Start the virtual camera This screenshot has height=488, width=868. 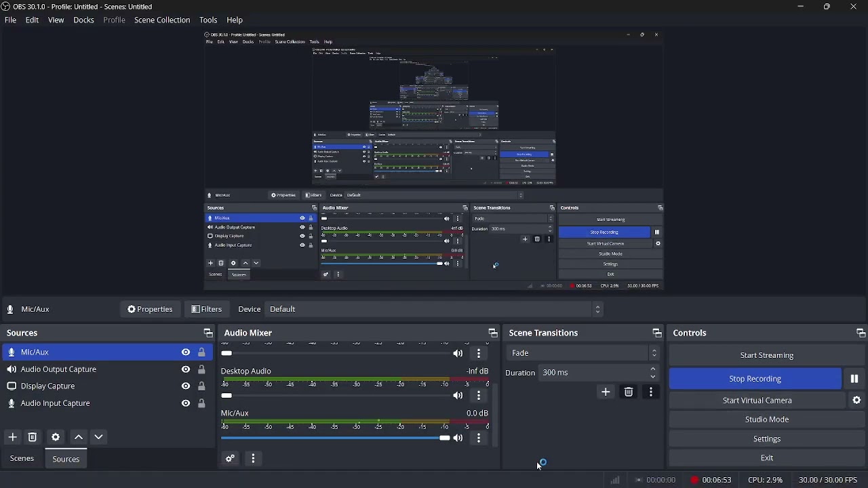point(757,401)
